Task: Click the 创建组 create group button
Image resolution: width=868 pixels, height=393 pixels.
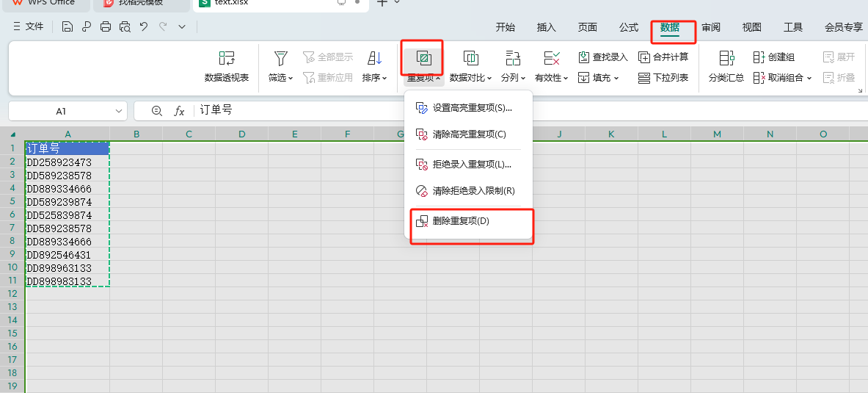Action: pos(774,57)
